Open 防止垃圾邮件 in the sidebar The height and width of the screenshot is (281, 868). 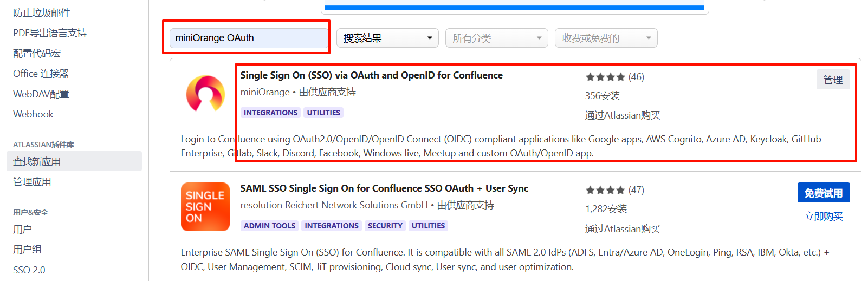pyautogui.click(x=42, y=12)
